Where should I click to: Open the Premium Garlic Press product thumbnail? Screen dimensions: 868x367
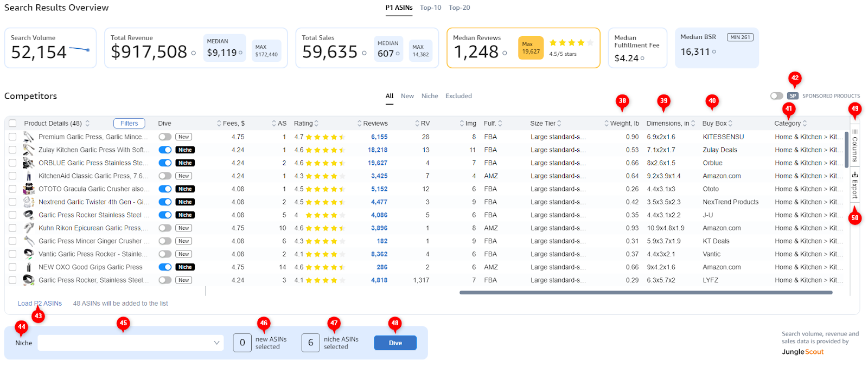pos(29,137)
